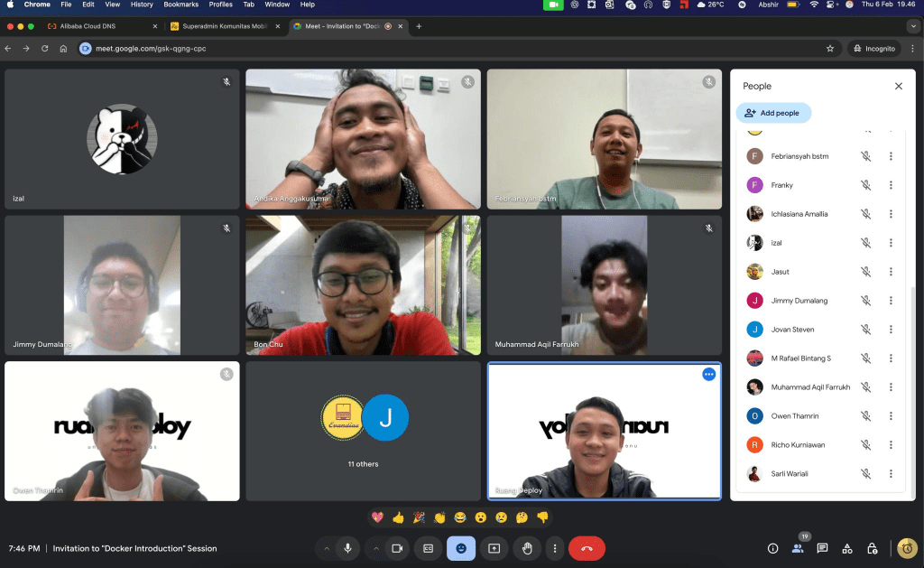Click the Present now screen share icon
The height and width of the screenshot is (568, 924).
click(x=494, y=548)
